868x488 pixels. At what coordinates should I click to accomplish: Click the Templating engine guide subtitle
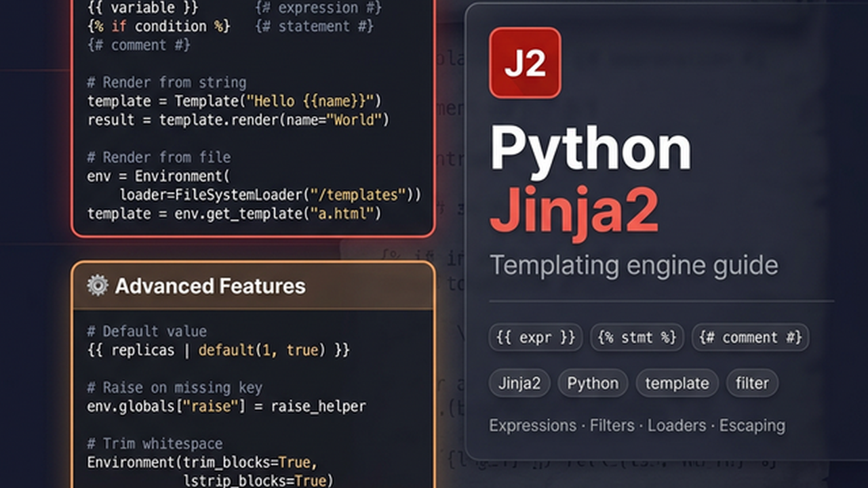[633, 265]
